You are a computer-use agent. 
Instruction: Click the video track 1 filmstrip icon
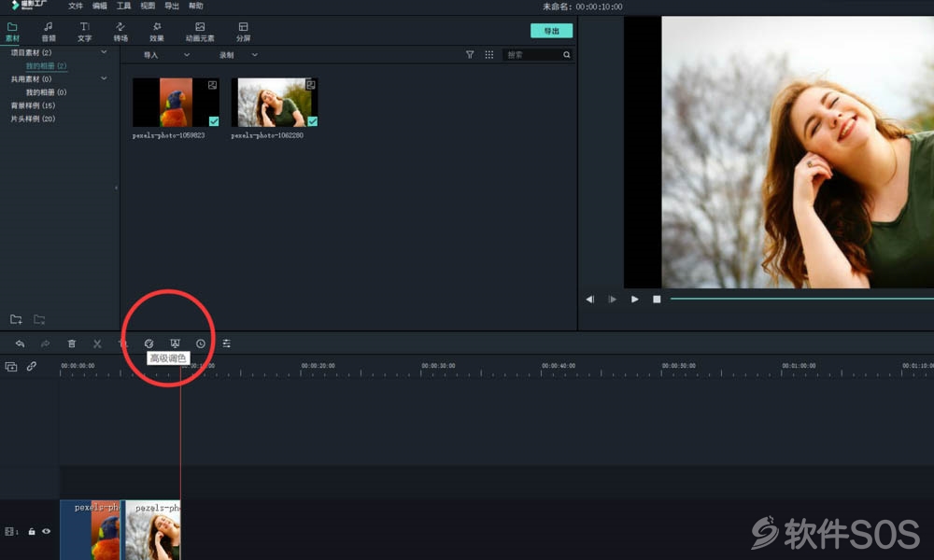point(10,531)
